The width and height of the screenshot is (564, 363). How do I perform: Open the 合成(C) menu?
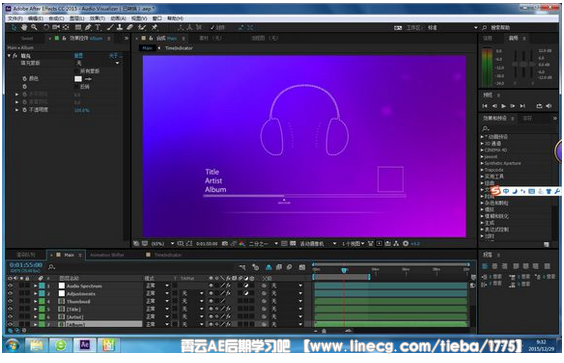tap(56, 18)
